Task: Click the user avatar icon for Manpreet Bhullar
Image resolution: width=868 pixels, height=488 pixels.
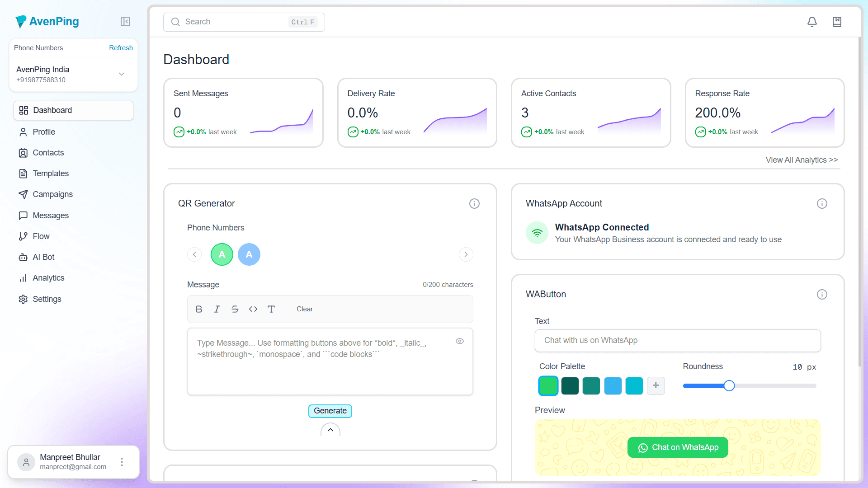Action: tap(26, 462)
